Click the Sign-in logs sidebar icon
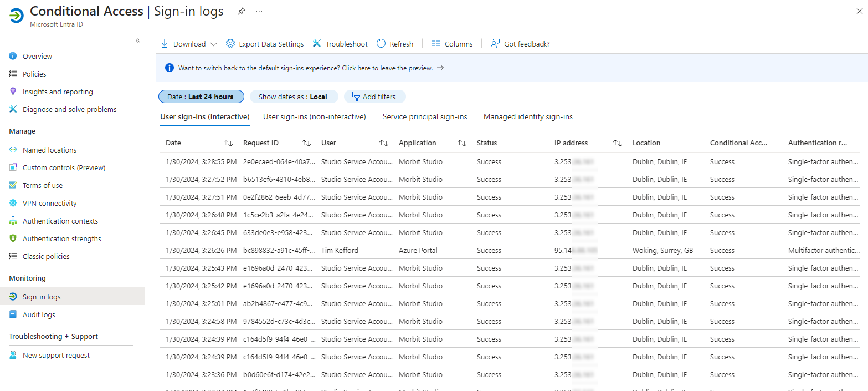This screenshot has height=391, width=868. pos(13,297)
